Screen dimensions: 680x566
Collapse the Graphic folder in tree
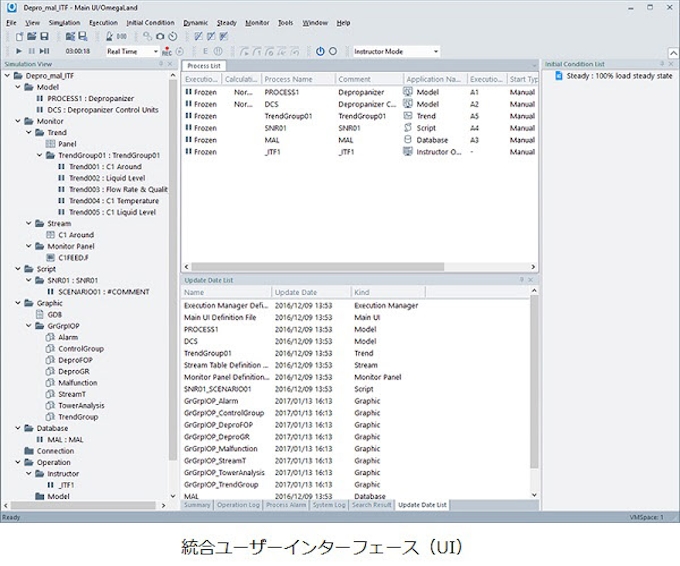[16, 302]
